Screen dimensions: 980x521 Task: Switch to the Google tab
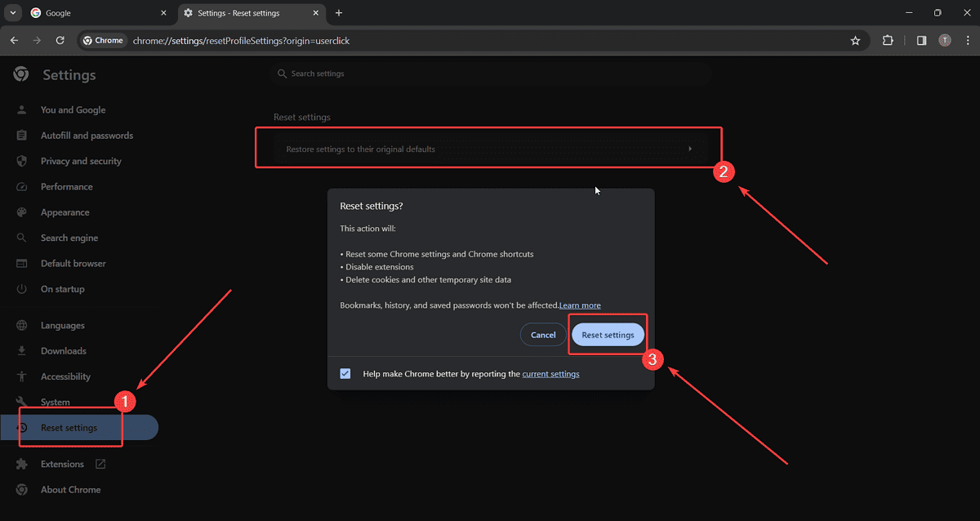click(x=90, y=13)
